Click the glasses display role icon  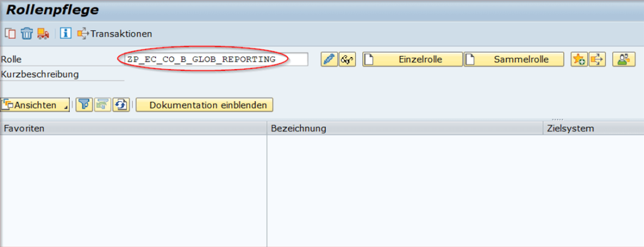coord(347,59)
